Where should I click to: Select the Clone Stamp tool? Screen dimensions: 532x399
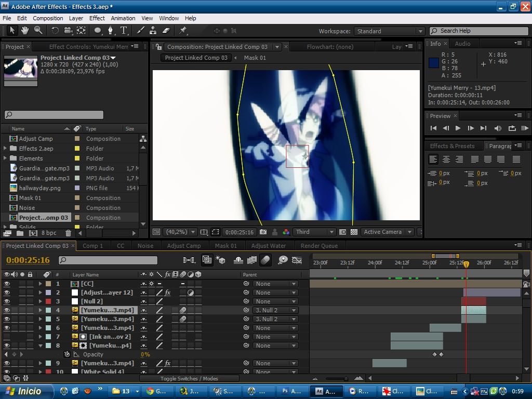coord(153,31)
